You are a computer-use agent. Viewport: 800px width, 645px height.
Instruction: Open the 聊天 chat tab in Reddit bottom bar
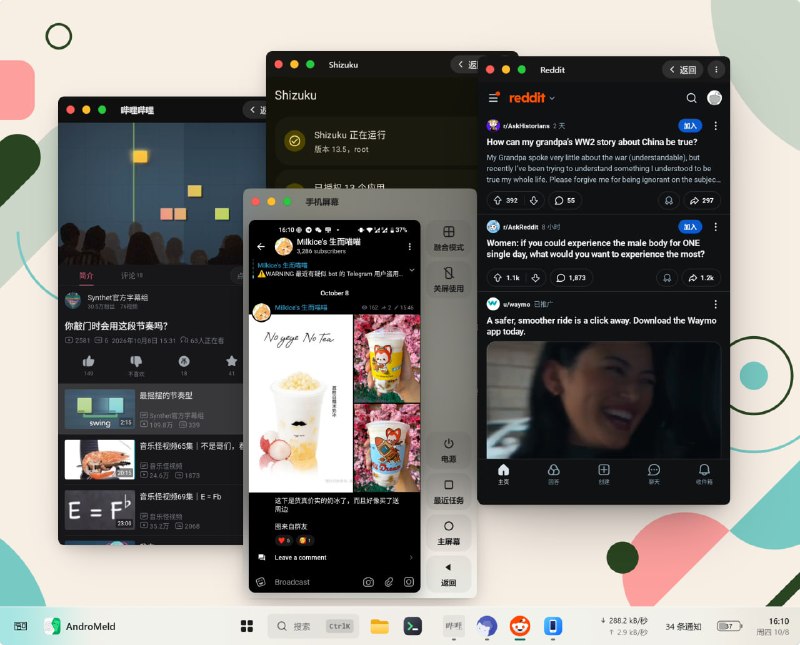tap(654, 474)
